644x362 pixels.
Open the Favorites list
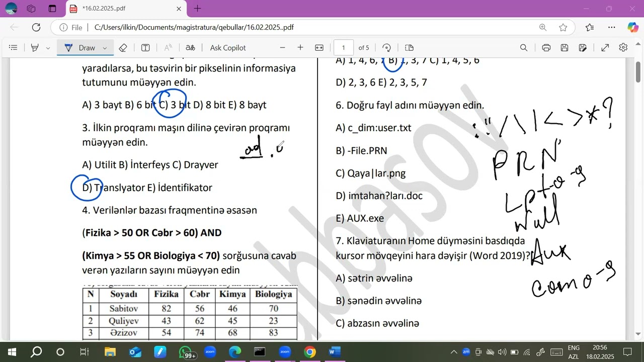pyautogui.click(x=590, y=28)
